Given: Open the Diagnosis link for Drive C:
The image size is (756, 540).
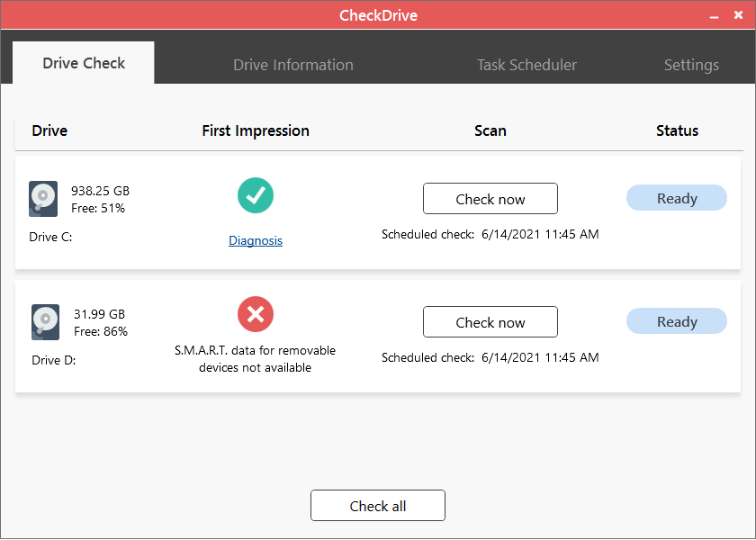Looking at the screenshot, I should (256, 240).
